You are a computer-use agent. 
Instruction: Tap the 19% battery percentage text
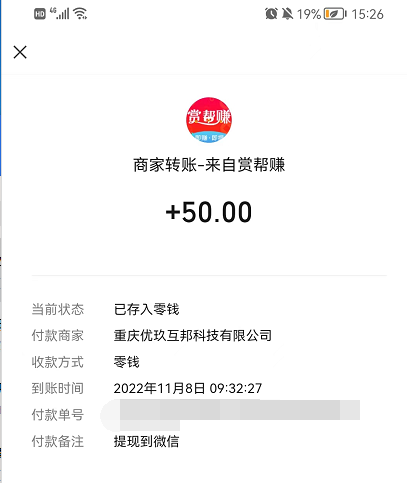309,14
